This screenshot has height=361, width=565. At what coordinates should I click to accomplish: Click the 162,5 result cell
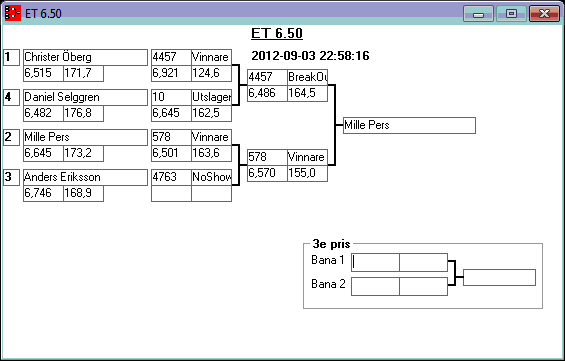pyautogui.click(x=212, y=113)
